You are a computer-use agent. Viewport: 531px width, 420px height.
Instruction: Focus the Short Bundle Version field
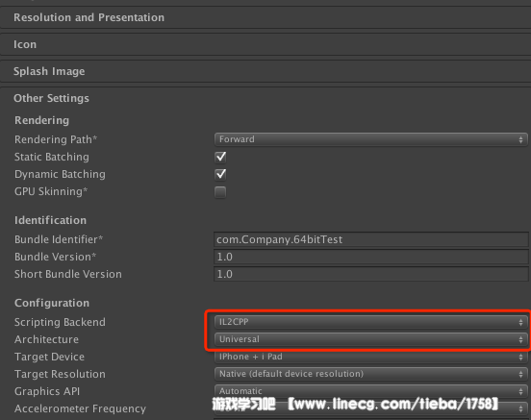tap(370, 274)
